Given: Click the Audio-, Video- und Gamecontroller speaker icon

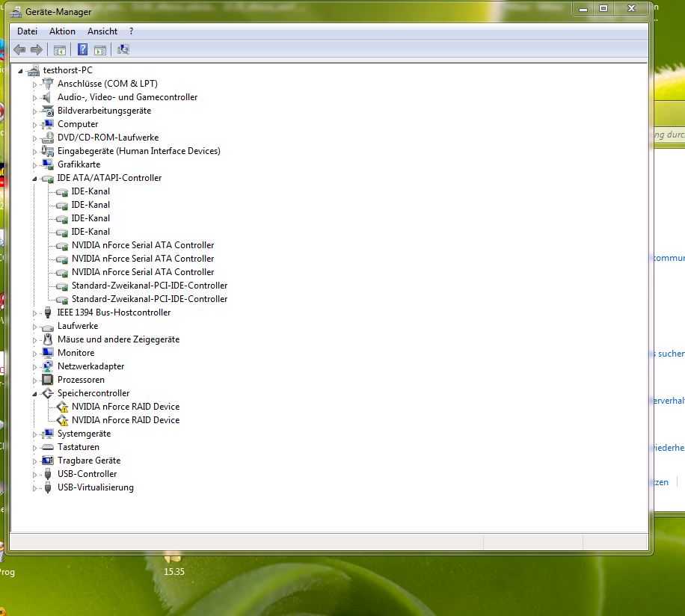Looking at the screenshot, I should [x=47, y=97].
